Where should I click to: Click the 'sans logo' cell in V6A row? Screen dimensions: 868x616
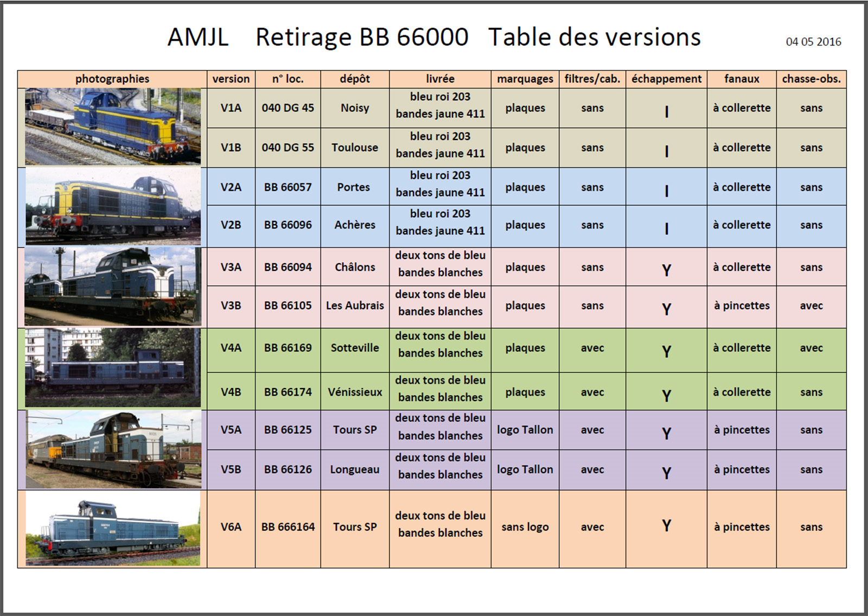(525, 527)
